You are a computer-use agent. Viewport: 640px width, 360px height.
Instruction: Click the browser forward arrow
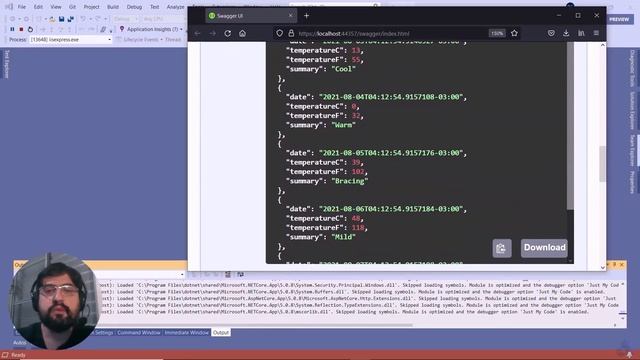213,33
